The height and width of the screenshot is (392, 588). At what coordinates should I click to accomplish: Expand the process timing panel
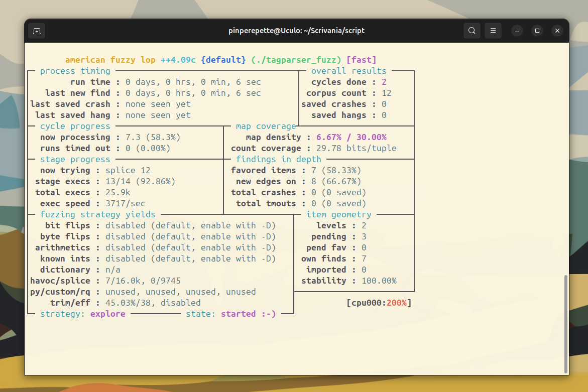75,71
